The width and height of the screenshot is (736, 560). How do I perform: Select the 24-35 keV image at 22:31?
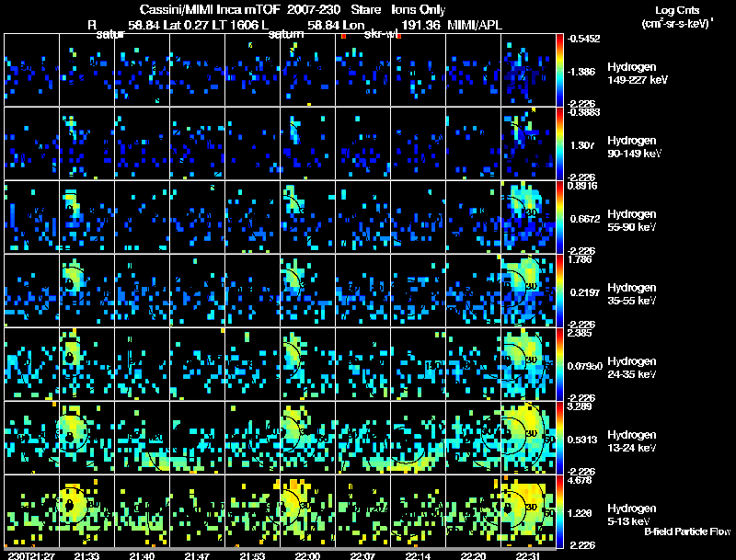[528, 363]
